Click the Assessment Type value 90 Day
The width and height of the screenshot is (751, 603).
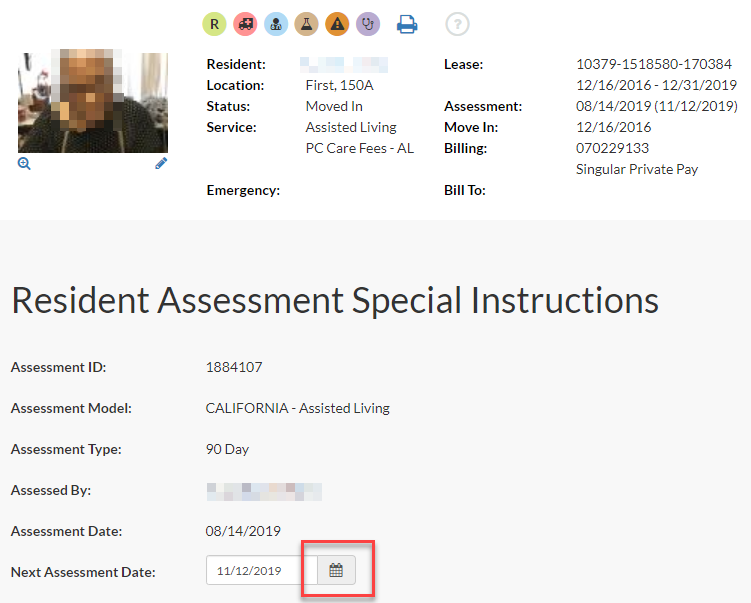(227, 450)
